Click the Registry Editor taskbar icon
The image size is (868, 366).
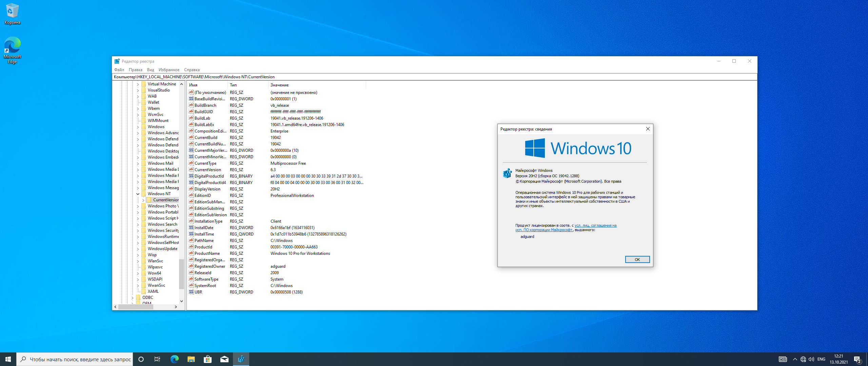[241, 359]
